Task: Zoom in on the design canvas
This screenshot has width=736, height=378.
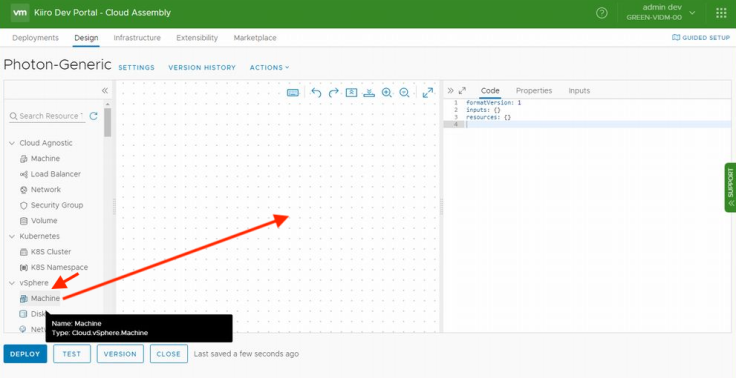Action: coord(387,93)
